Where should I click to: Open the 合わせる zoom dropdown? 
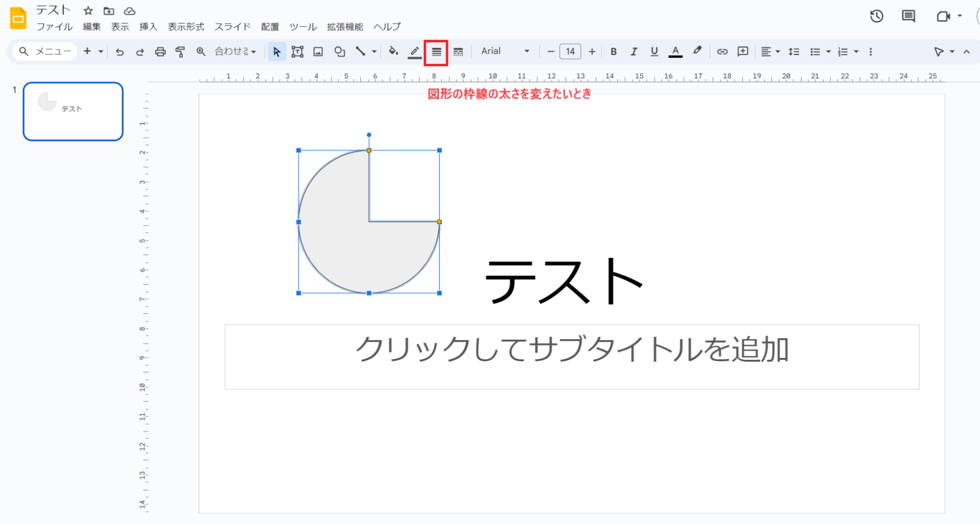[235, 51]
